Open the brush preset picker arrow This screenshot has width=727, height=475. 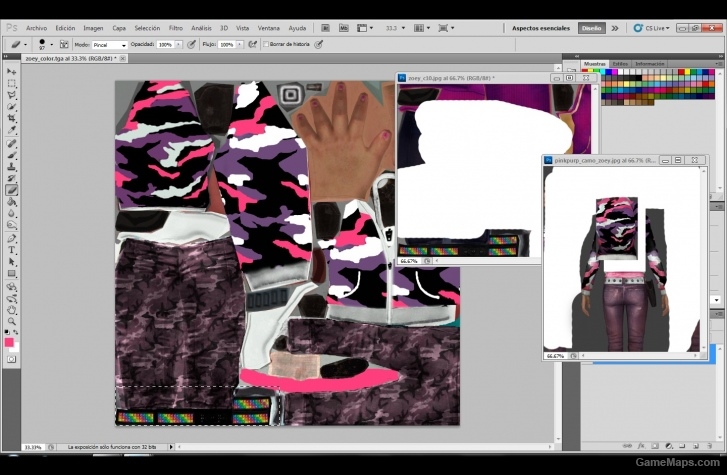pos(51,45)
